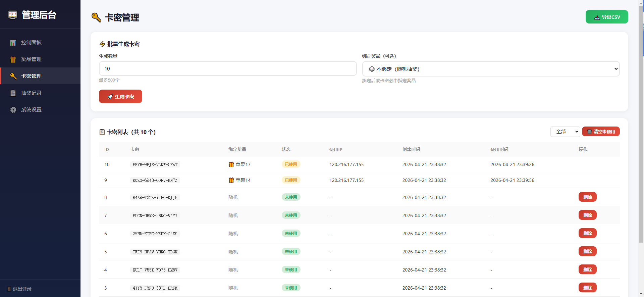The height and width of the screenshot is (297, 644).
Task: Delete card key E4A9-T3ZZ-7THQ-DJJR
Action: click(587, 197)
